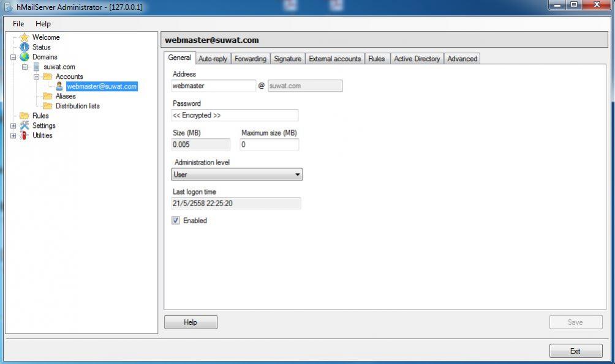Click the Utilities knife icon
This screenshot has height=364, width=615.
25,135
